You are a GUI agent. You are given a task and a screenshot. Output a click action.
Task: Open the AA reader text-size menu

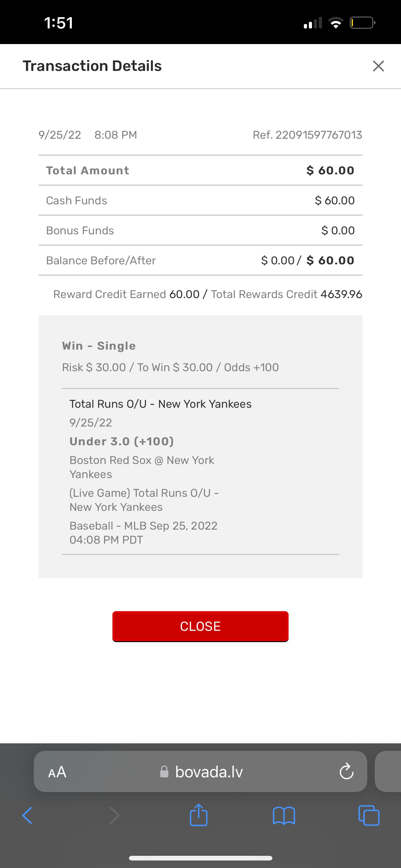[57, 772]
